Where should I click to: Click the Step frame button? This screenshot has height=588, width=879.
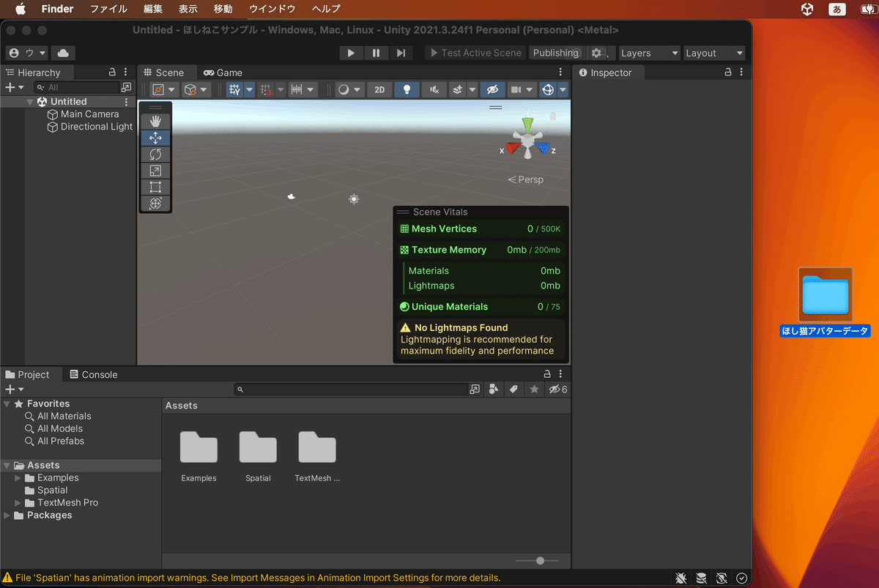[401, 53]
